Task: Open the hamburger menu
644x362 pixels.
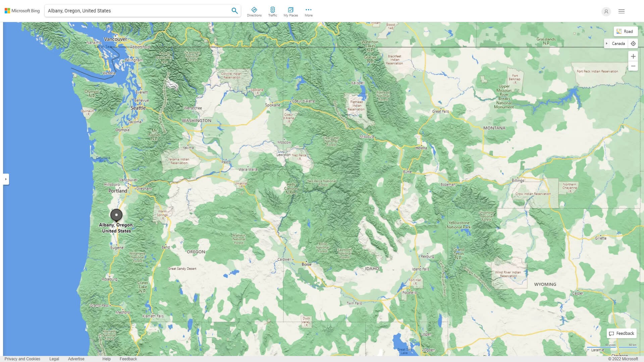Action: pos(621,11)
